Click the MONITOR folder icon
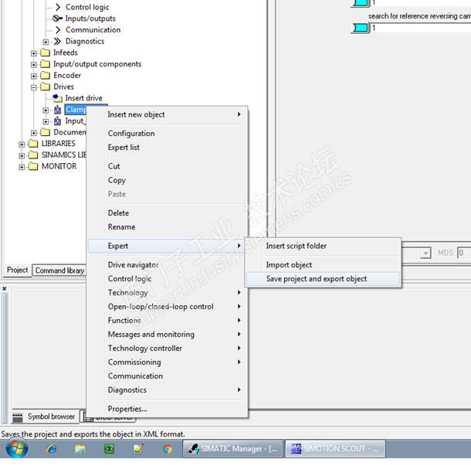 pyautogui.click(x=33, y=166)
